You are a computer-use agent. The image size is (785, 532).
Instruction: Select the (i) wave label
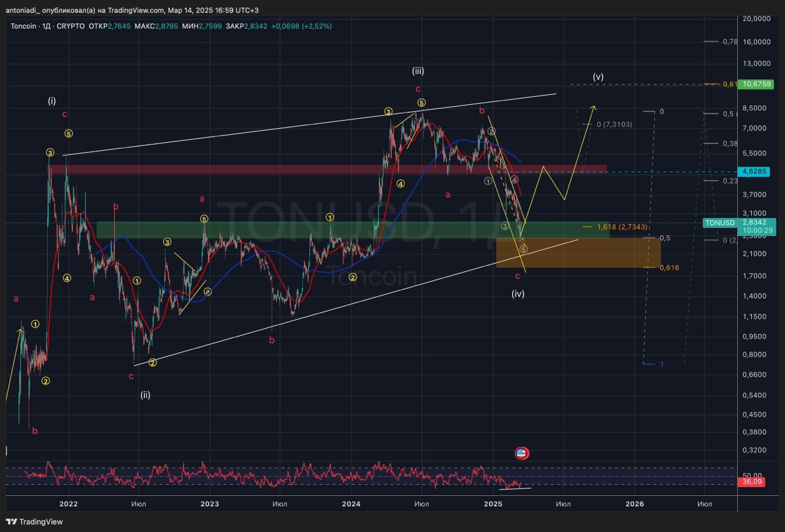click(52, 101)
